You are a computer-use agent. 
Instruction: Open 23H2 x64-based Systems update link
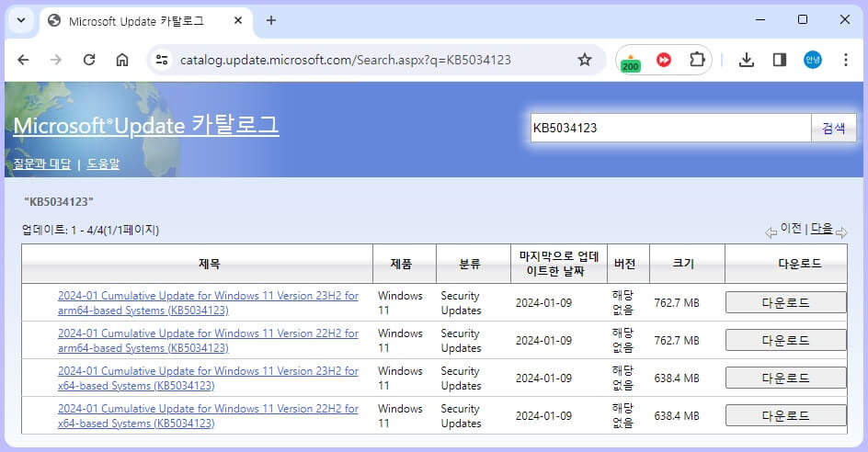coord(208,378)
